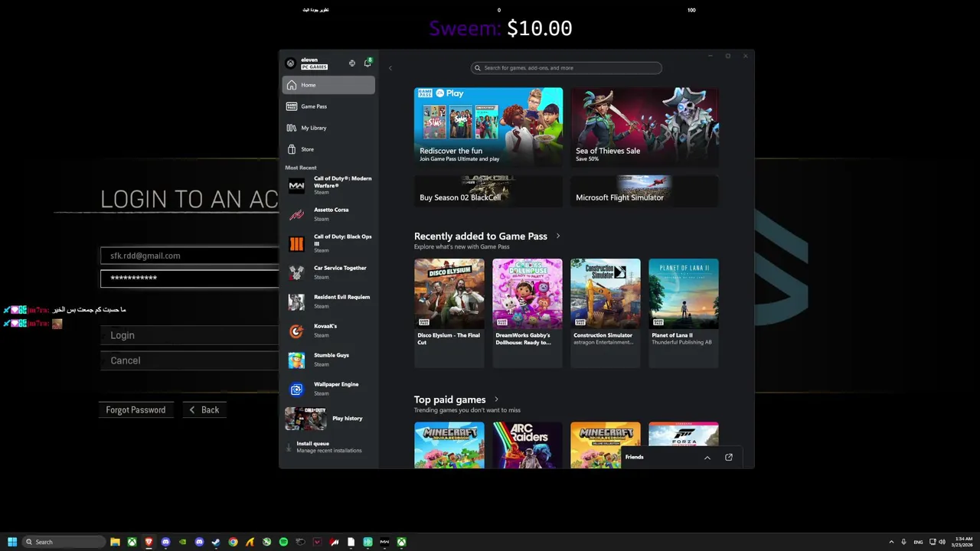Screen dimensions: 980x551
Task: Click Cancel in the login window
Action: [189, 360]
